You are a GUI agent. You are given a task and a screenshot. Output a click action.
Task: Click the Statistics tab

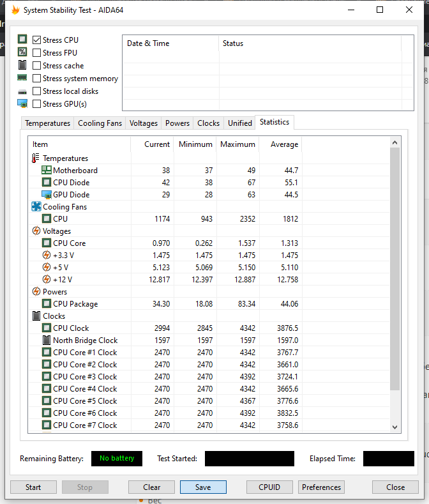coord(275,122)
